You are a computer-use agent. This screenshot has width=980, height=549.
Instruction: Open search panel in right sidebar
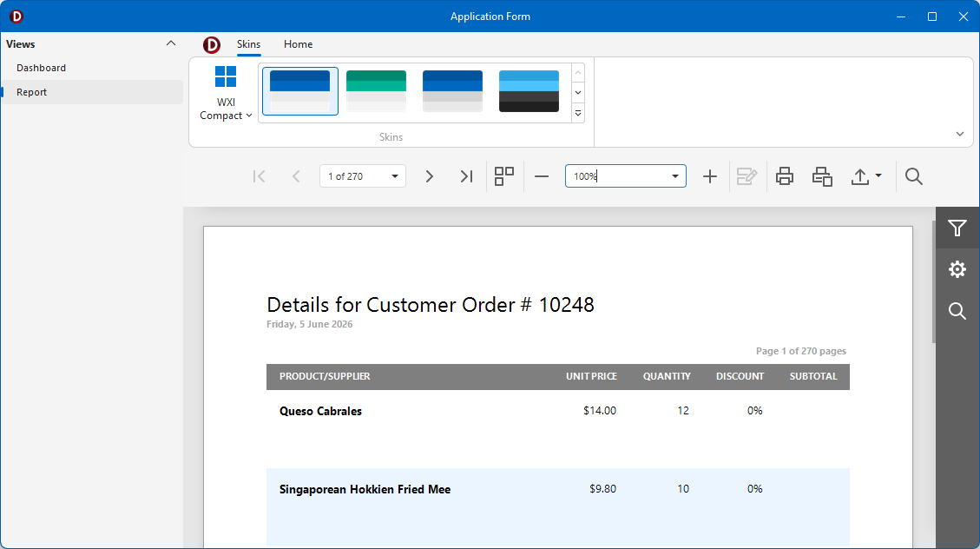(957, 311)
